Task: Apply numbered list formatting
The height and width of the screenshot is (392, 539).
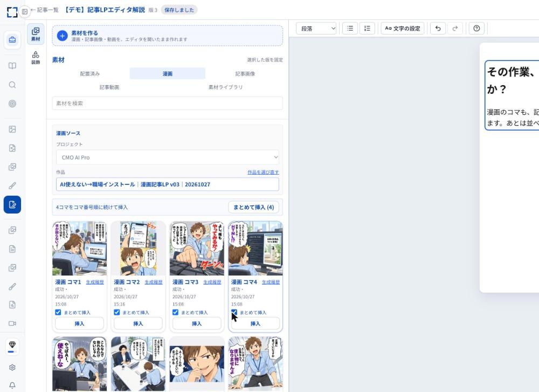Action: tap(367, 28)
